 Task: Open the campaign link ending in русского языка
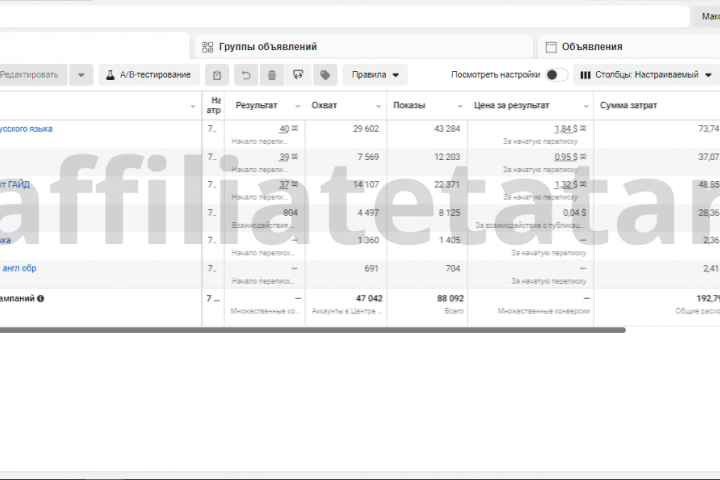click(26, 129)
